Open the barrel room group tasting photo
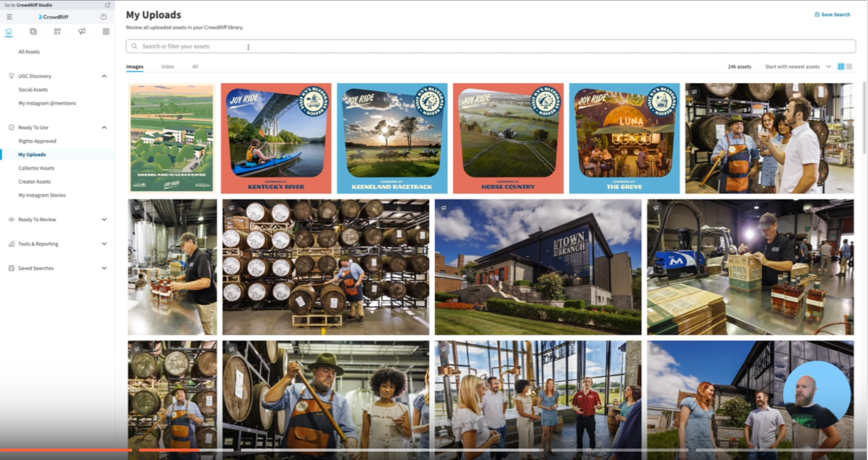868x460 pixels. pyautogui.click(x=769, y=138)
